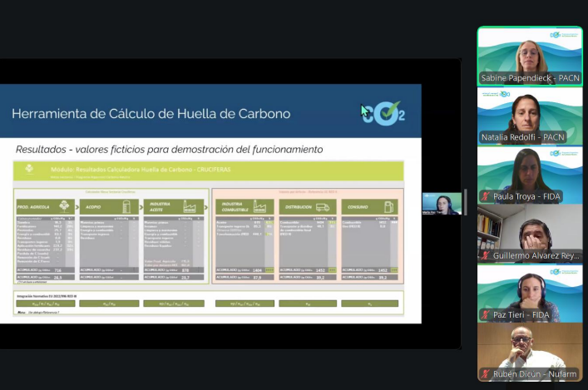Image resolution: width=588 pixels, height=390 pixels.
Task: Click the factory icon beside INDUSTRIA ACEITE
Action: (x=190, y=206)
